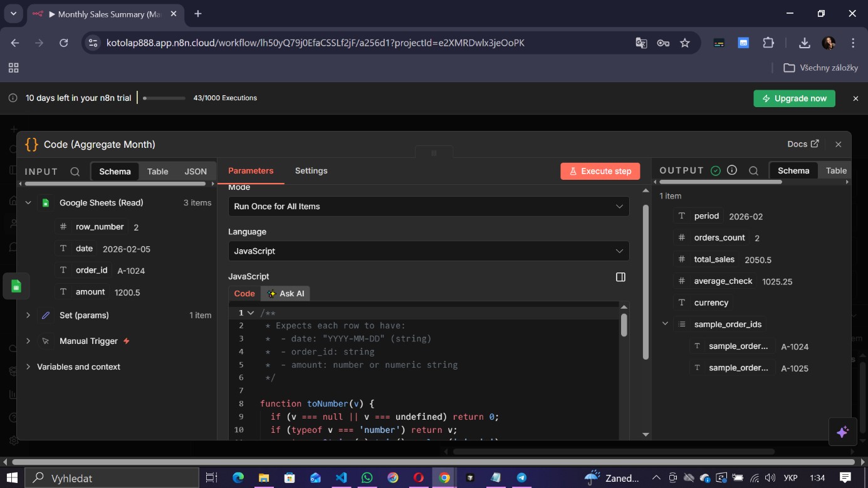Click the page translate icon in address bar
Screen dimensions: 868x488
tap(641, 43)
